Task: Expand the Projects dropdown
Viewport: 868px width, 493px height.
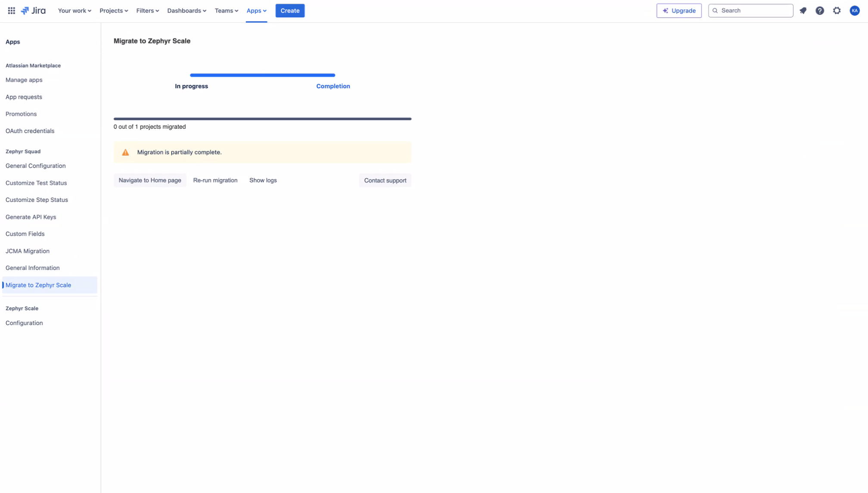Action: pyautogui.click(x=114, y=11)
